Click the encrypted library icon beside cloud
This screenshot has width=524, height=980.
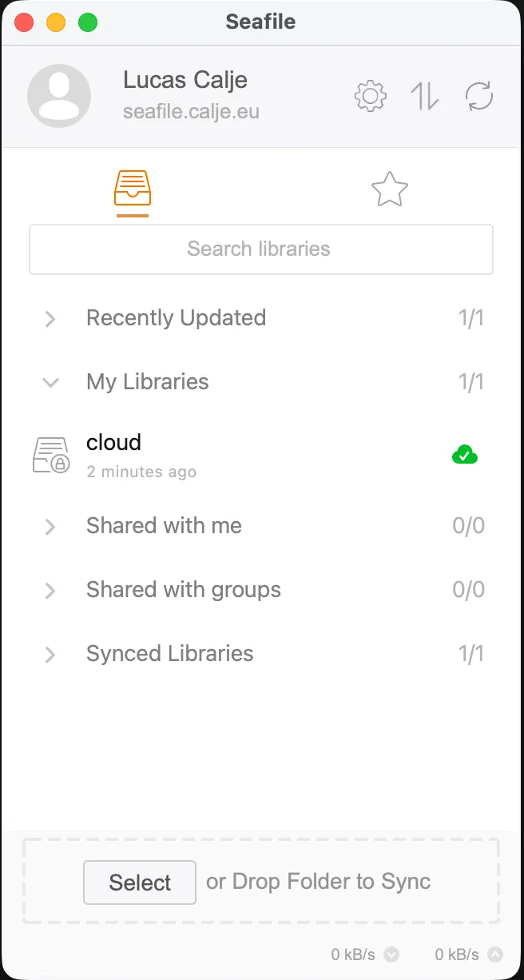click(x=51, y=455)
